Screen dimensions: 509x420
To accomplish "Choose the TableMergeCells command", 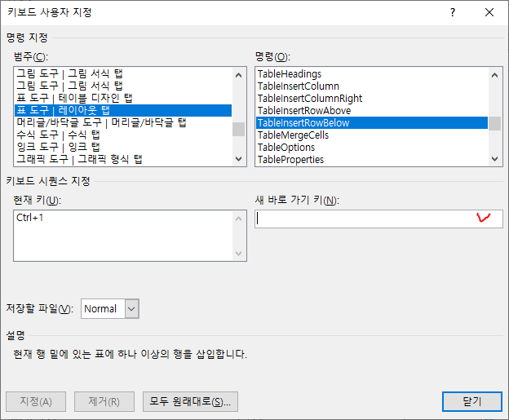I will (x=372, y=135).
